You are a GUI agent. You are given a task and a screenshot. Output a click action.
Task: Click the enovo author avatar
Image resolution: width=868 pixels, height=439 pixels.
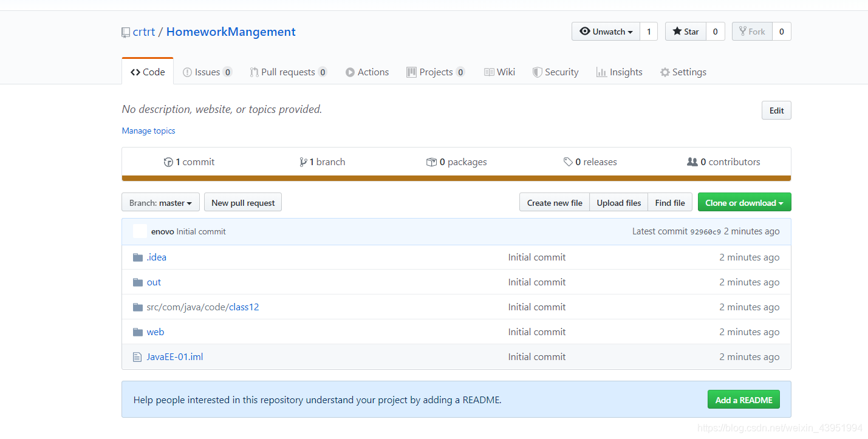(140, 231)
